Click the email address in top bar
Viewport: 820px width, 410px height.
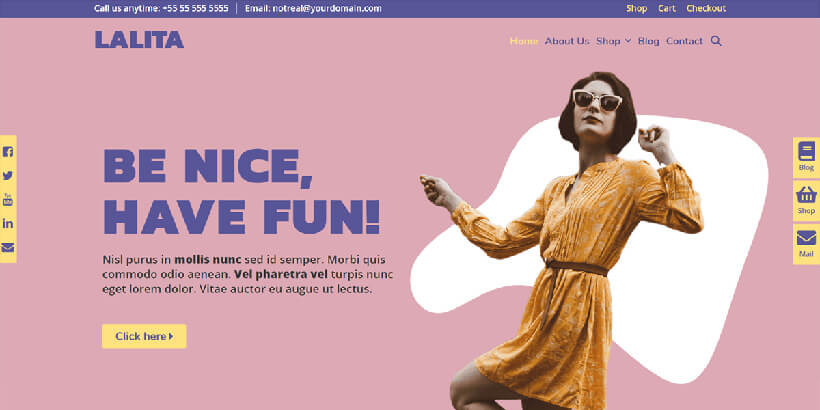(x=313, y=9)
